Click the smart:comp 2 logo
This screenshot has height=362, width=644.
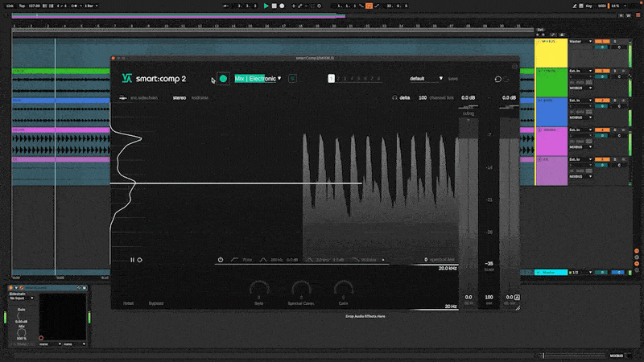click(x=154, y=78)
